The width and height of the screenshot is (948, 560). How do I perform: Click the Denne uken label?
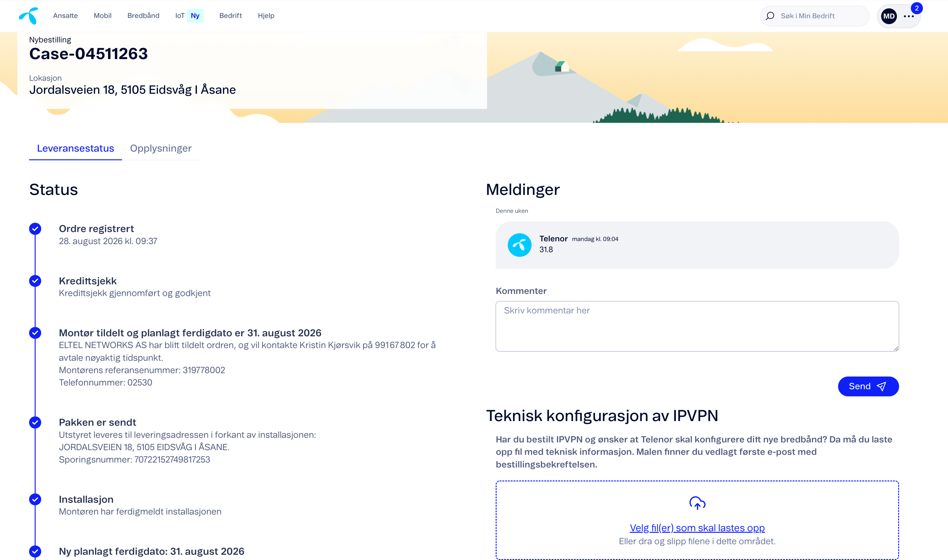coord(512,211)
